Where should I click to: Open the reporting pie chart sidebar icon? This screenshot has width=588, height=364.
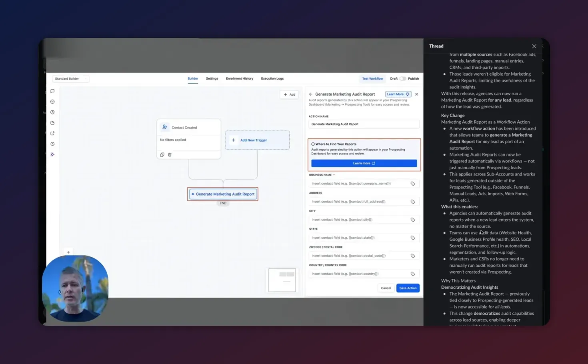[52, 112]
